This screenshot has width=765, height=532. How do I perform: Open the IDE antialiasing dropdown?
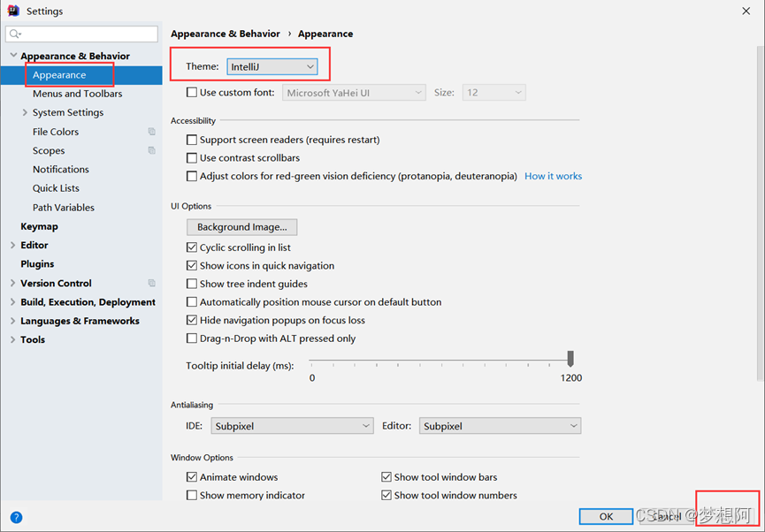coord(292,426)
